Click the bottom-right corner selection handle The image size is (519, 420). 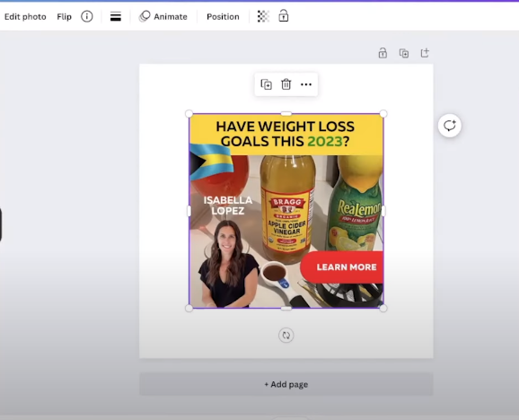pos(383,308)
